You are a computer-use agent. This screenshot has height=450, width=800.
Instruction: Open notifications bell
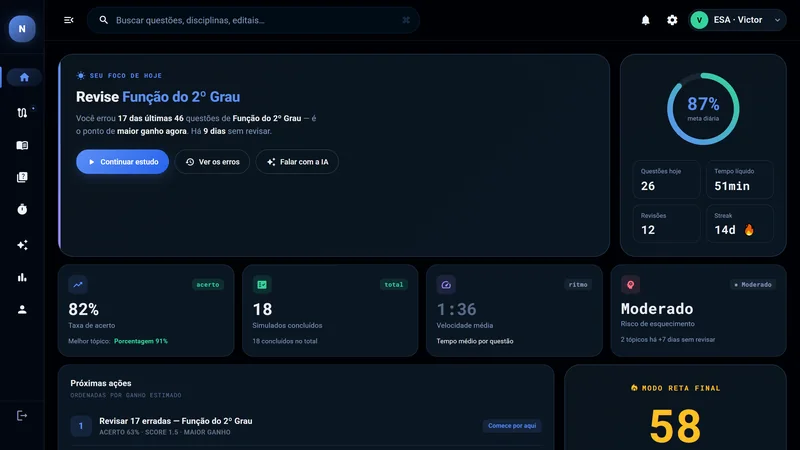click(x=645, y=20)
